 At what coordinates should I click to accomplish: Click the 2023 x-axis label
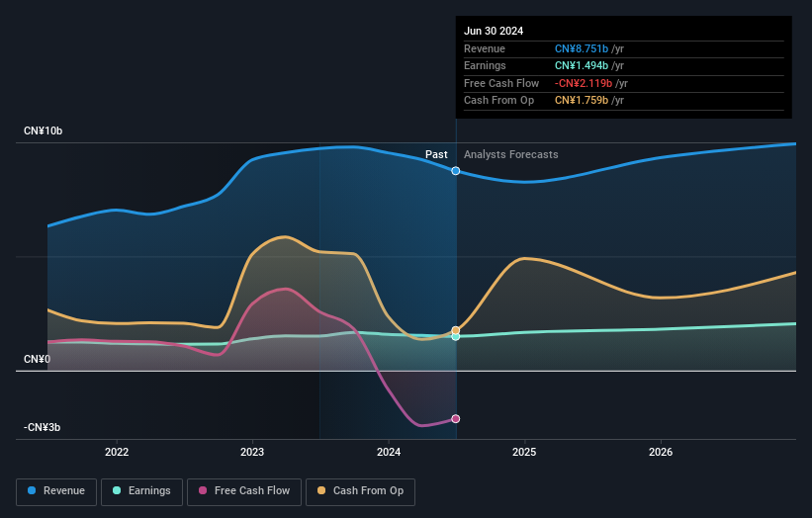coord(252,452)
